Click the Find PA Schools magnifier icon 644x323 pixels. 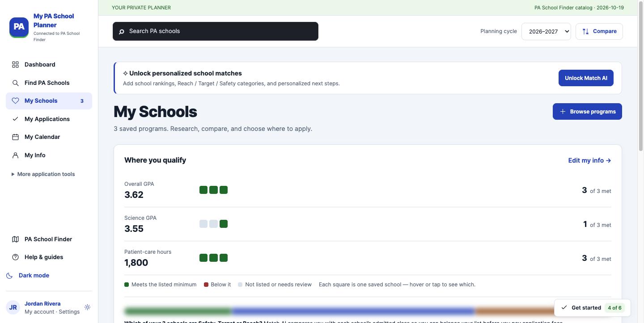tap(15, 83)
